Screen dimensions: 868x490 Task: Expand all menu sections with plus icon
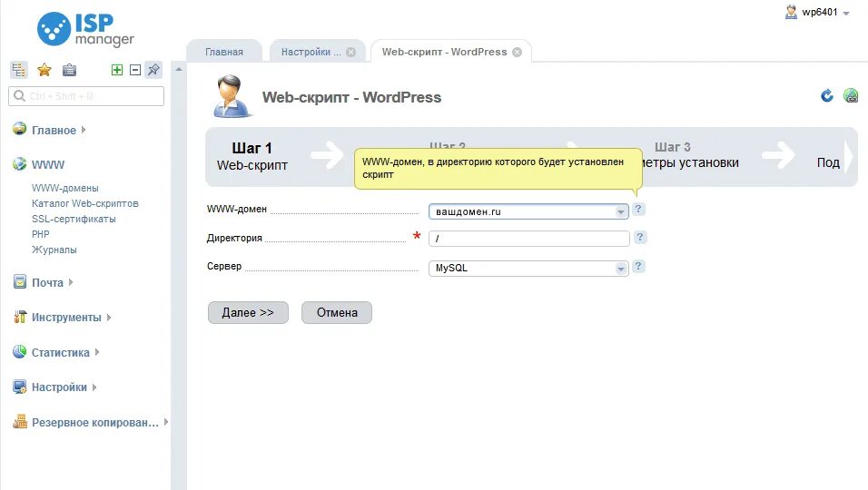pyautogui.click(x=117, y=70)
